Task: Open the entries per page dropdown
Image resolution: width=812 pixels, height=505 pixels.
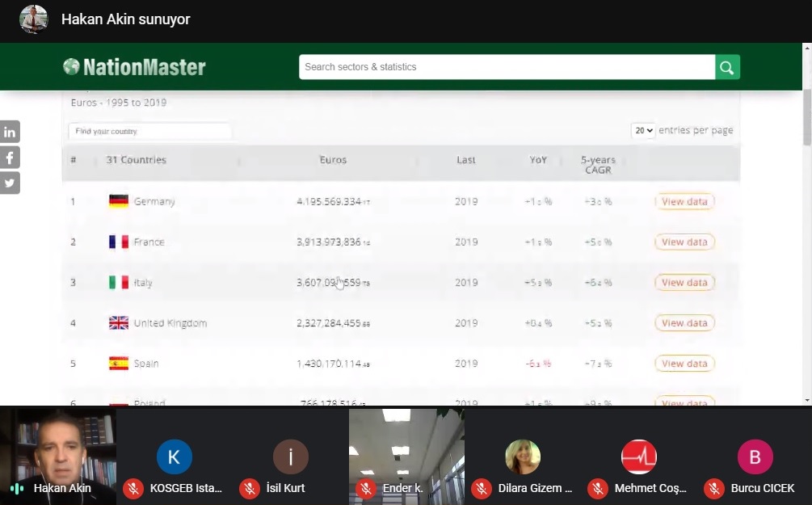Action: tap(644, 131)
